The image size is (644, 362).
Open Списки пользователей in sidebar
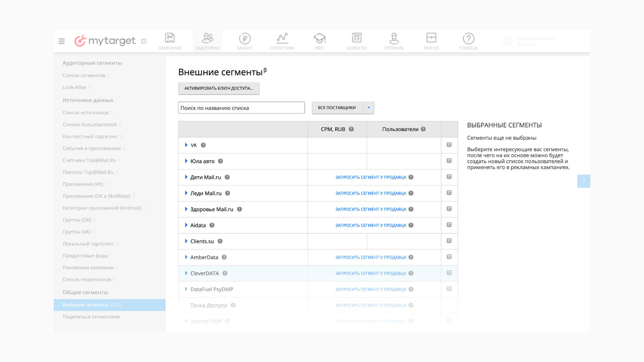coord(90,124)
